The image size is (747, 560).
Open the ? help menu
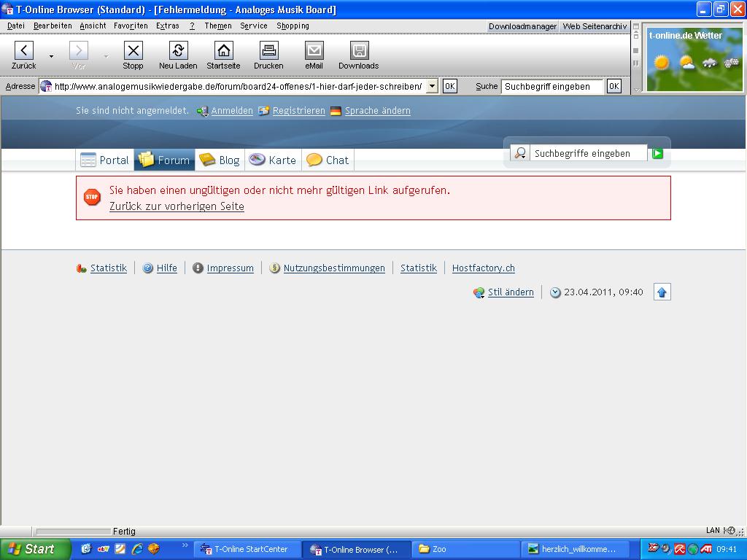coord(192,26)
